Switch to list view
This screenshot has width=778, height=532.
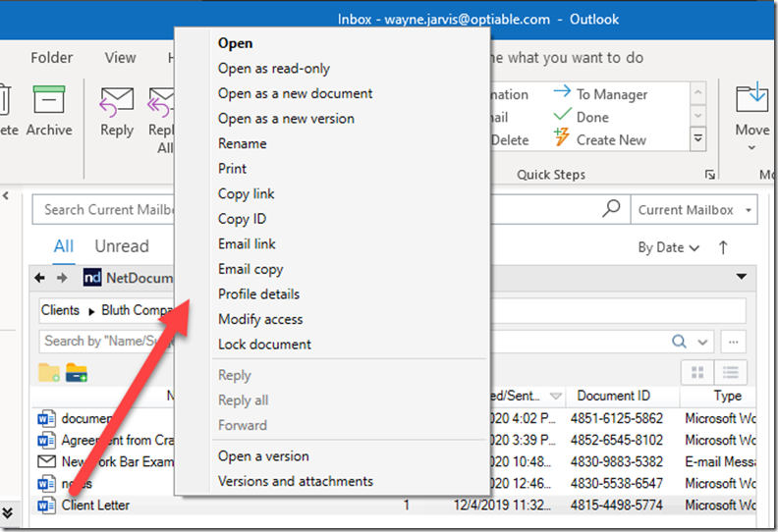coord(731,372)
